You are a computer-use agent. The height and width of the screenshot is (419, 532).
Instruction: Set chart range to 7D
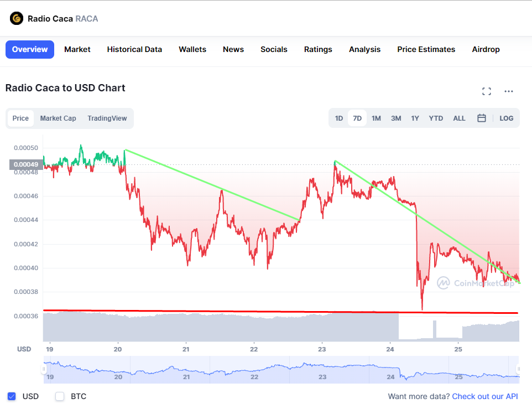pyautogui.click(x=357, y=118)
